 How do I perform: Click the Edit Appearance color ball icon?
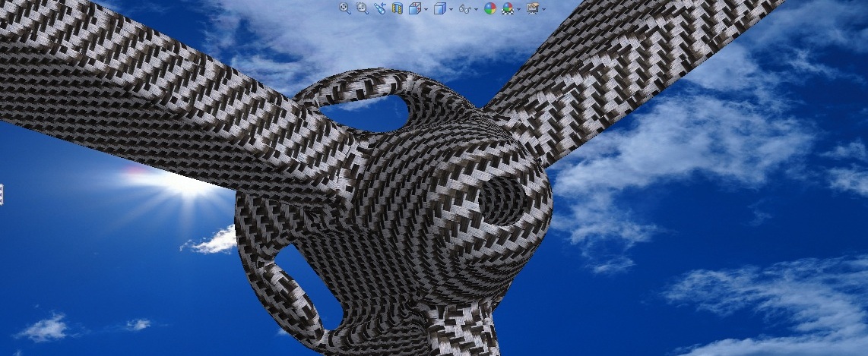[x=490, y=8]
